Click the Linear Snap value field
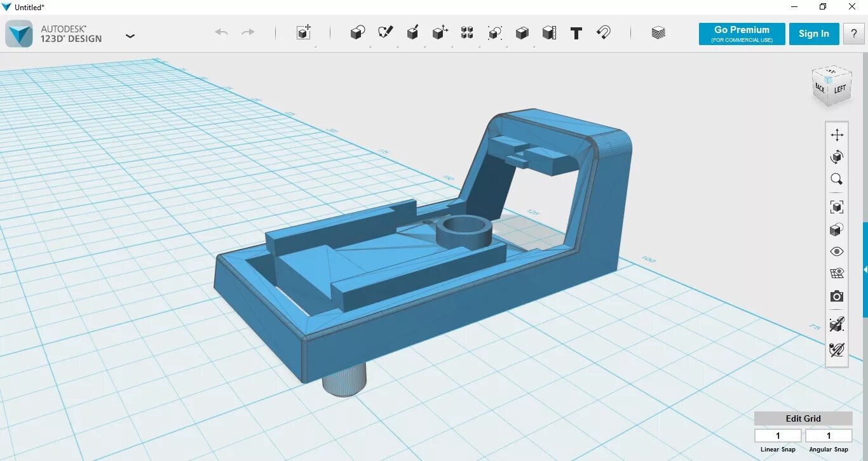The height and width of the screenshot is (461, 868). tap(778, 436)
